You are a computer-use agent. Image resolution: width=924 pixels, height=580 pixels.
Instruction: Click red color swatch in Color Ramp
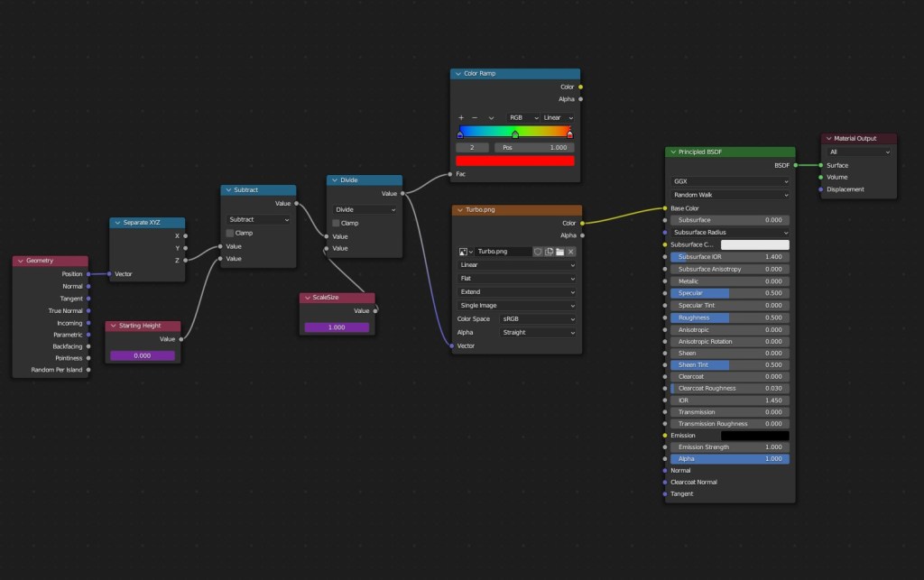coord(515,161)
